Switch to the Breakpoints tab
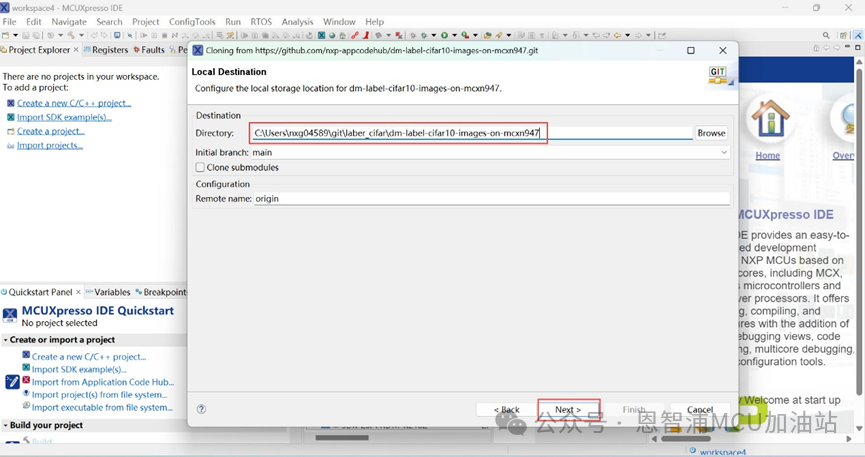The image size is (865, 457). 161,292
